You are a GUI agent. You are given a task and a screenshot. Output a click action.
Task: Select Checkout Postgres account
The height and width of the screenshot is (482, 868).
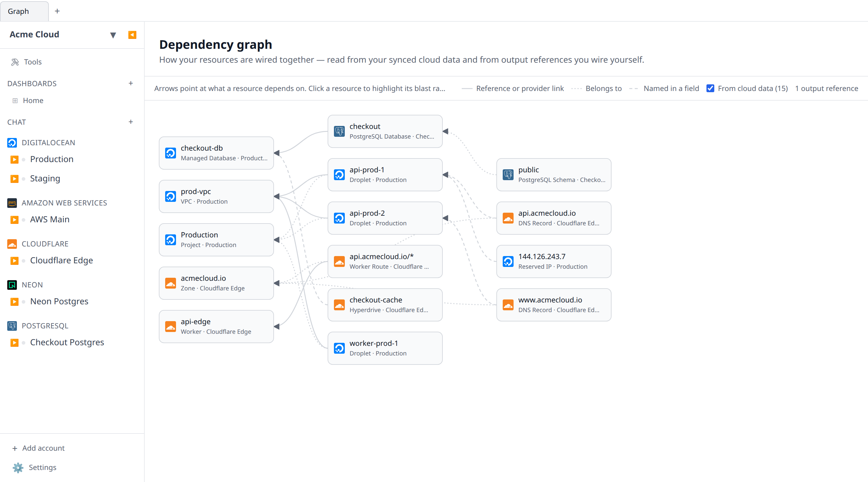pyautogui.click(x=67, y=342)
